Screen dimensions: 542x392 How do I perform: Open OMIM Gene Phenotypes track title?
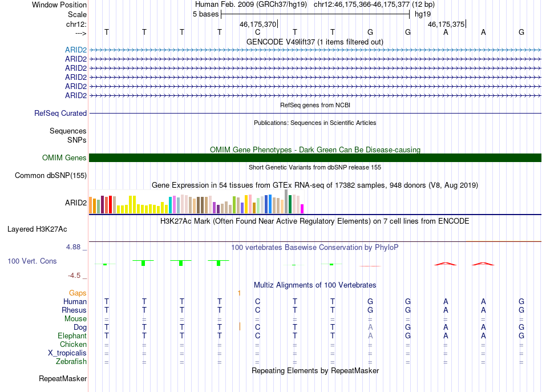pyautogui.click(x=315, y=149)
